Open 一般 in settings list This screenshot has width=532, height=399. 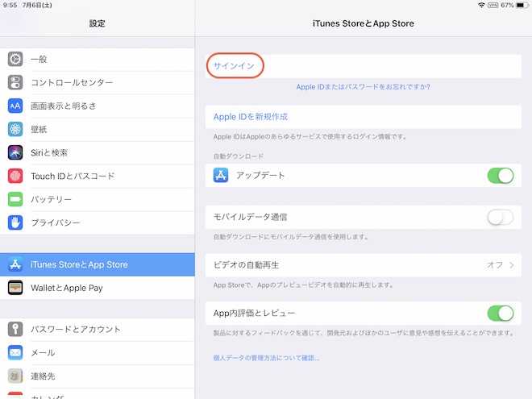[x=98, y=59]
